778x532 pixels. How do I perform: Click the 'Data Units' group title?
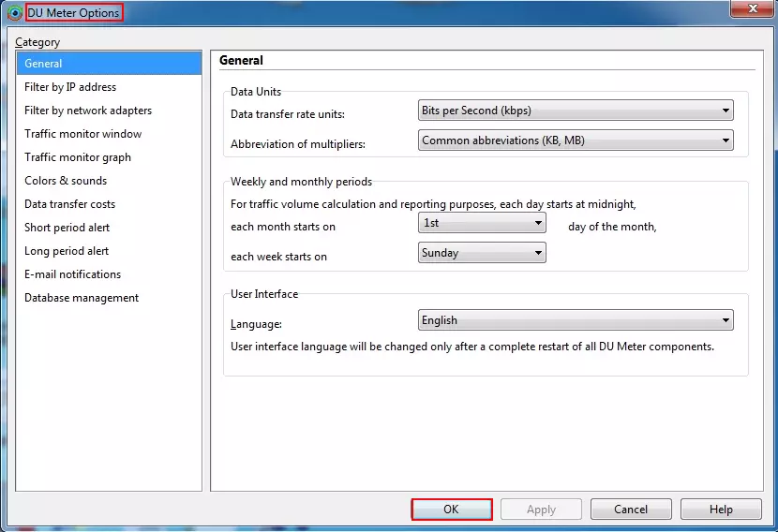(256, 92)
